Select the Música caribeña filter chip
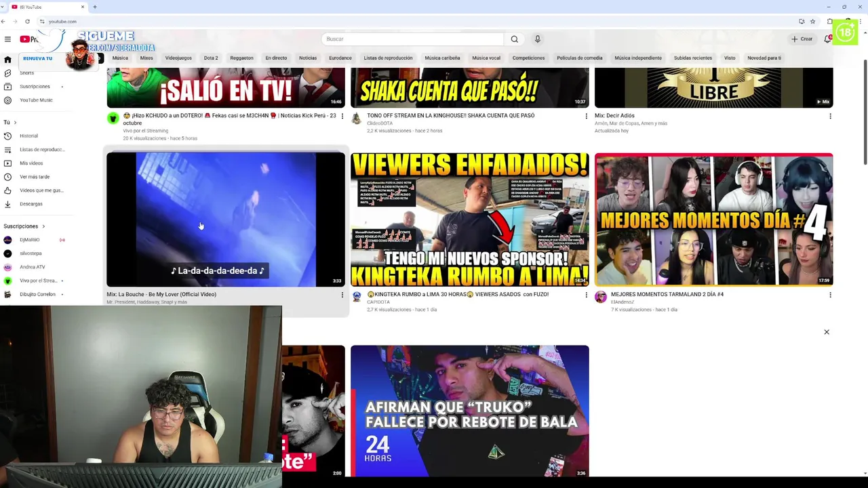Screen dimensions: 868x488 442,58
